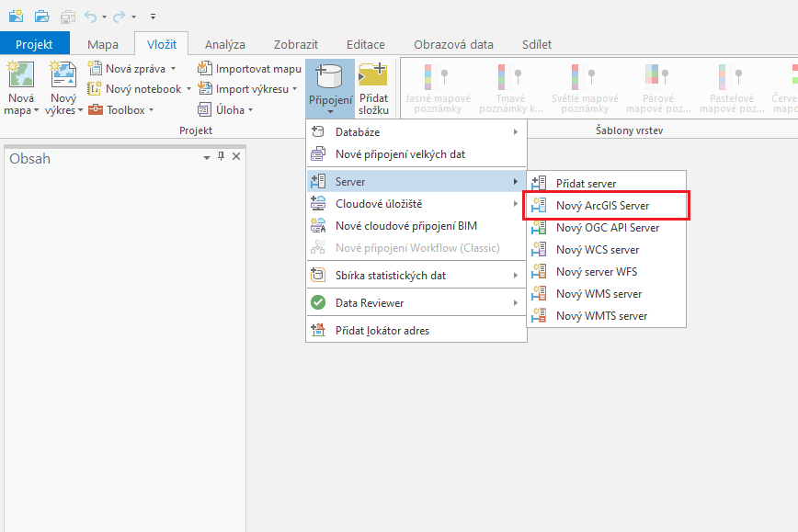Viewport: 798px width, 532px height.
Task: Close the Obsah pane
Action: pos(236,156)
